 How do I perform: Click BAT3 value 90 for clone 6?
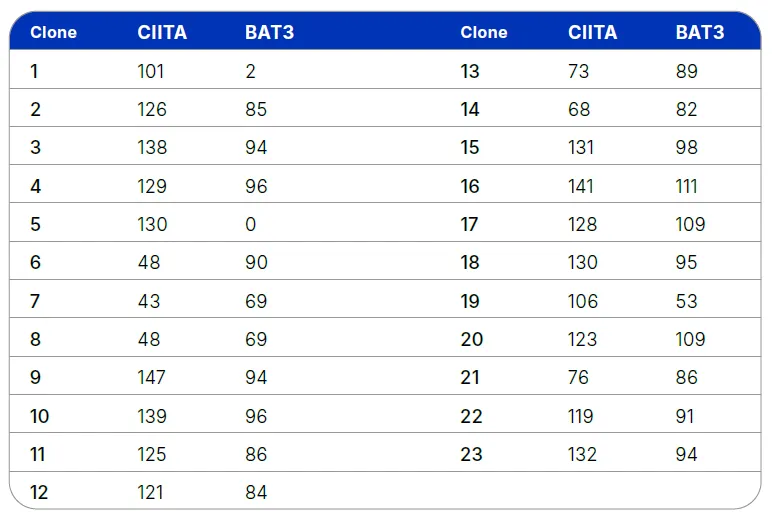256,263
